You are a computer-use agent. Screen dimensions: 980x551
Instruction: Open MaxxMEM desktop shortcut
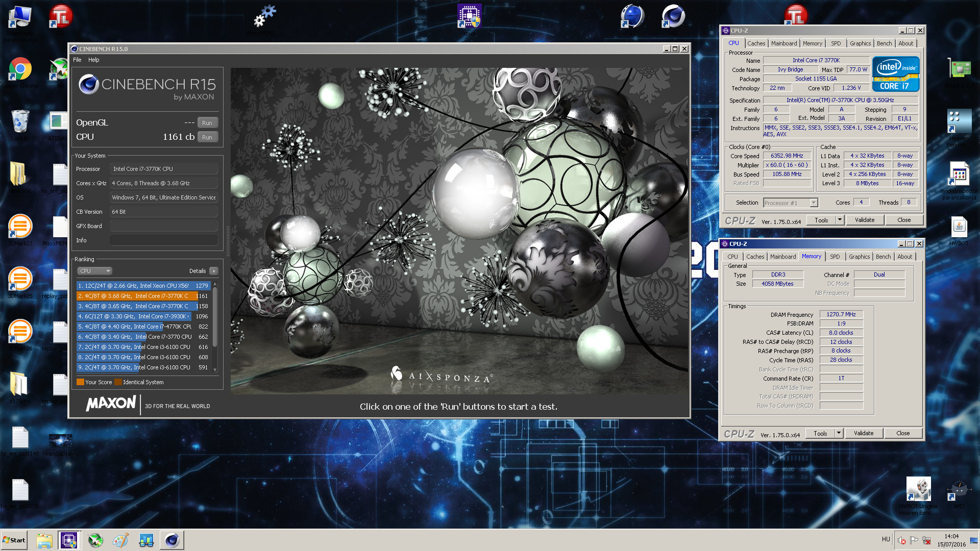(x=265, y=19)
